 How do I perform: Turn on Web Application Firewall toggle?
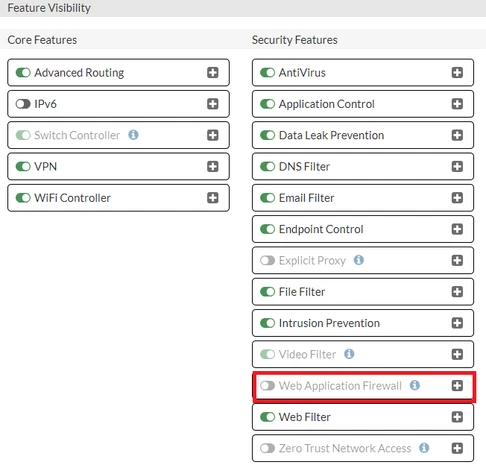click(267, 385)
